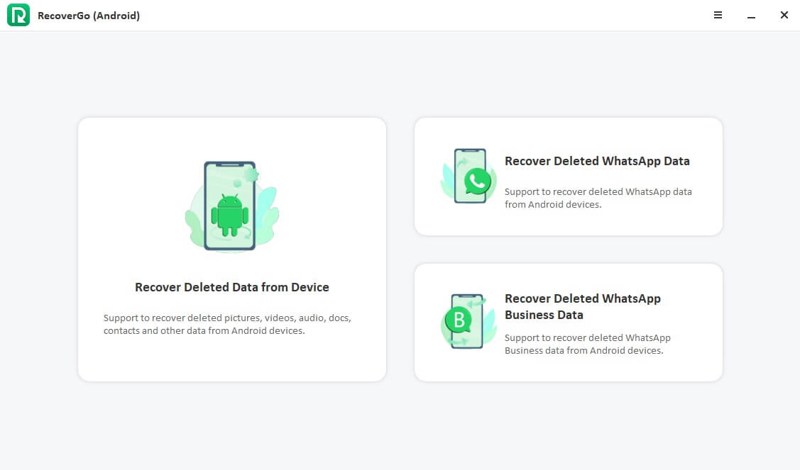Viewport: 800px width, 470px height.
Task: Click the green Android robot figure
Action: 231,215
